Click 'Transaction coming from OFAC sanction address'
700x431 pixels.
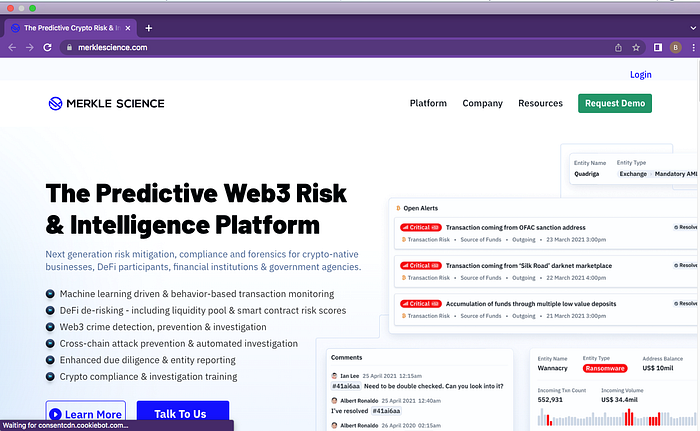[x=516, y=227]
